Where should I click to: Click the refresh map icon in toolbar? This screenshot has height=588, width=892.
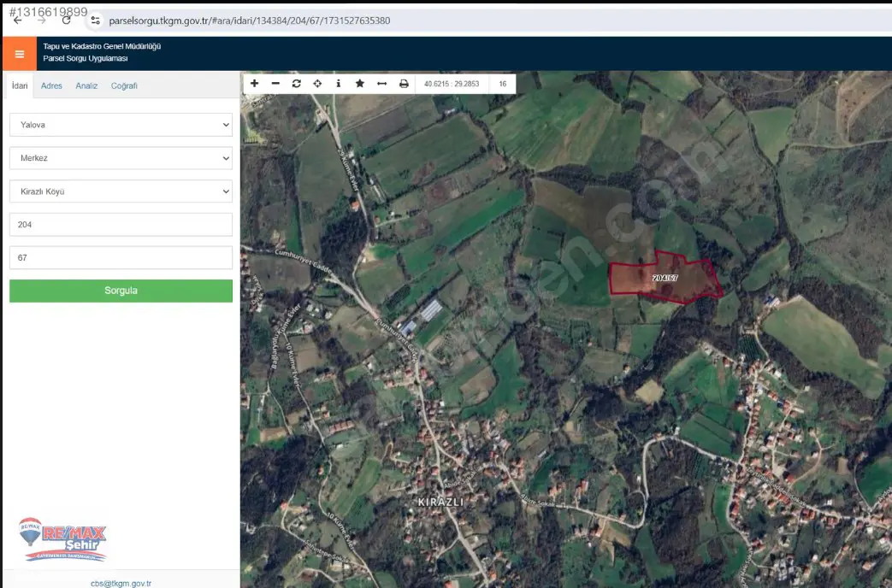tap(297, 84)
